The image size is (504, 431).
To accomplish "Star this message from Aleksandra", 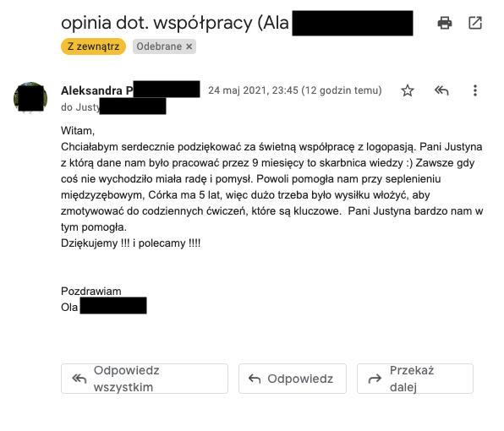I will coord(408,90).
